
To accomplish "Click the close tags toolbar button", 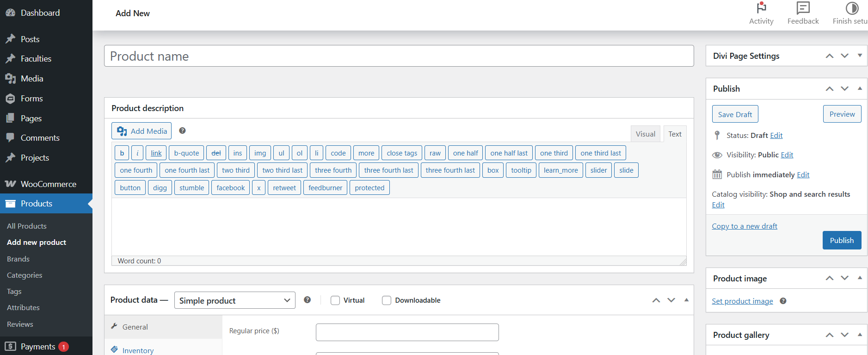I will click(x=402, y=153).
